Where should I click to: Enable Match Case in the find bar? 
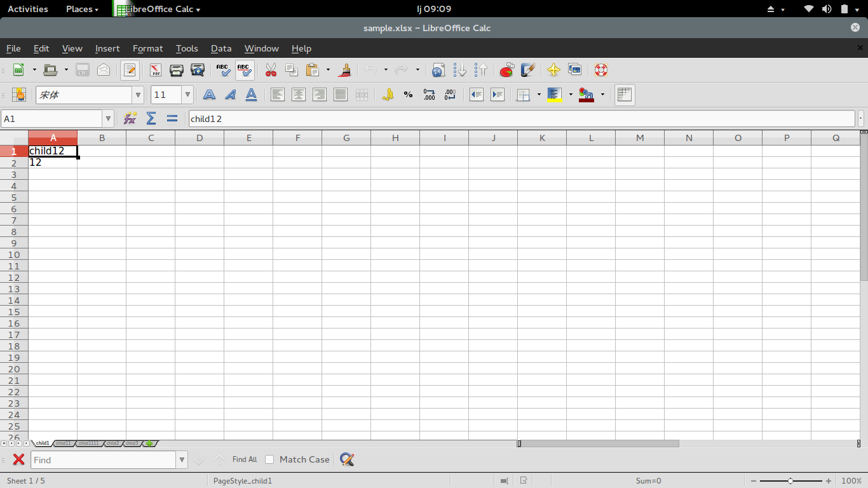pos(269,459)
